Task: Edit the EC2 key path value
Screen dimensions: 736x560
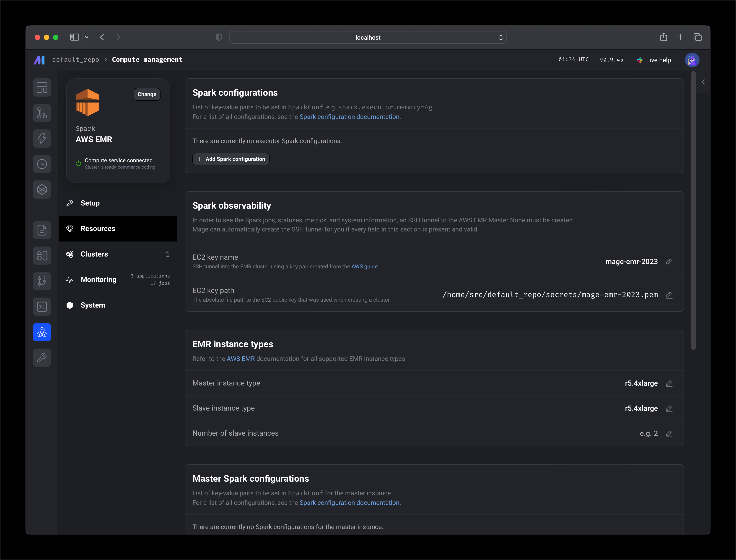Action: [669, 295]
